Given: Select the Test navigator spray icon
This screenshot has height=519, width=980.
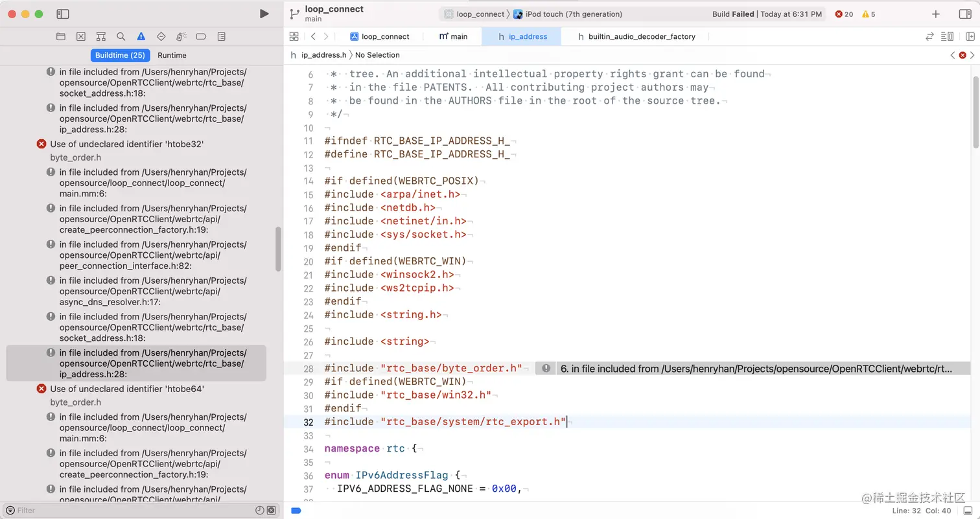Looking at the screenshot, I should click(181, 36).
